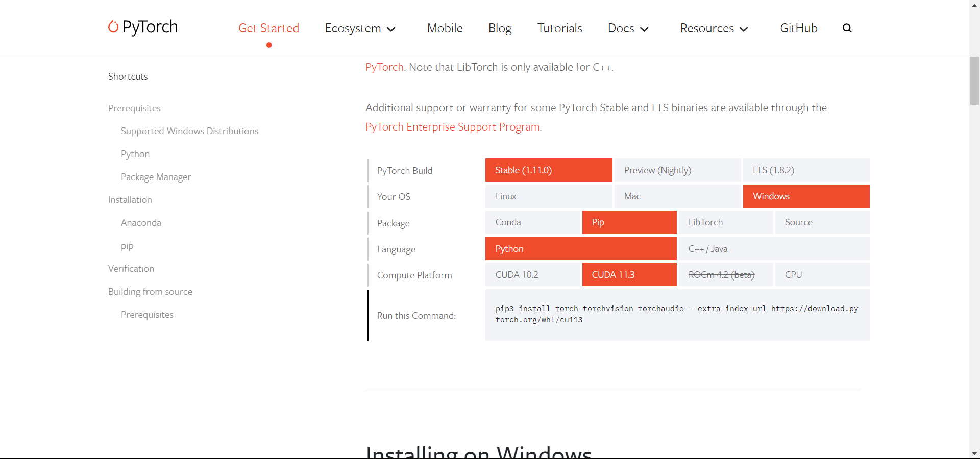Select Python as the language
980x459 pixels.
click(581, 248)
